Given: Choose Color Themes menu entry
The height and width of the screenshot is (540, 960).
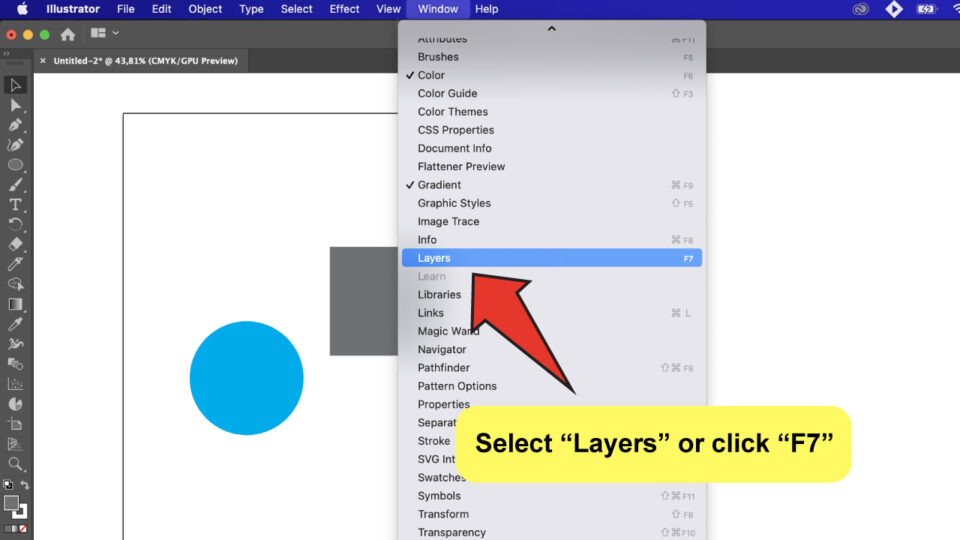Looking at the screenshot, I should 552,112.
